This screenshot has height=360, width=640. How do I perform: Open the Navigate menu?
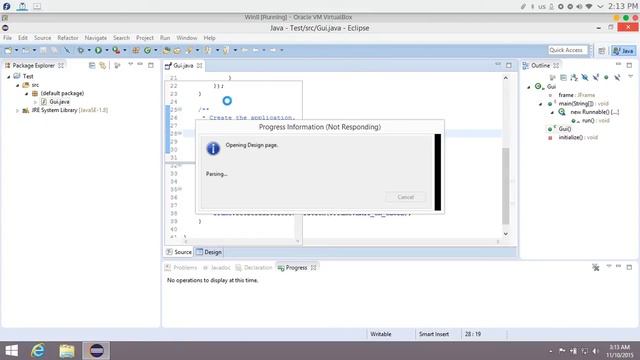pos(96,38)
